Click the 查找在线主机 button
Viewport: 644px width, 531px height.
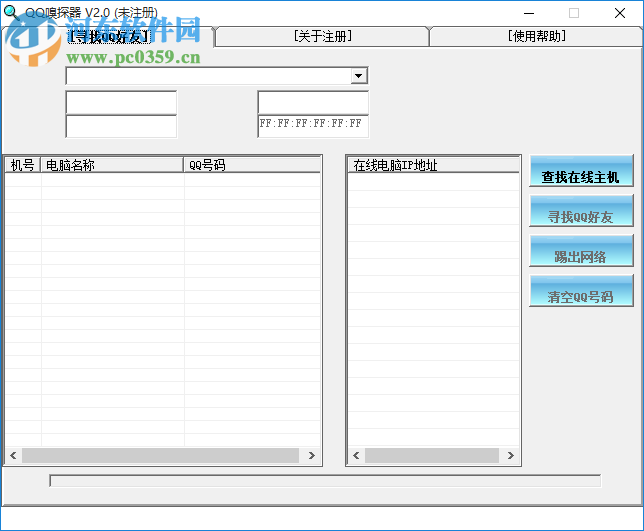[x=581, y=171]
